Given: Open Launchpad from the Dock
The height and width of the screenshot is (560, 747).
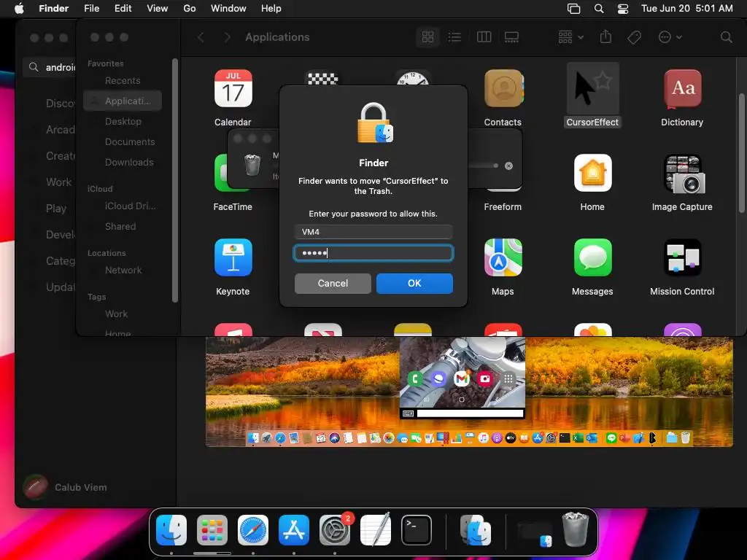Looking at the screenshot, I should tap(212, 530).
